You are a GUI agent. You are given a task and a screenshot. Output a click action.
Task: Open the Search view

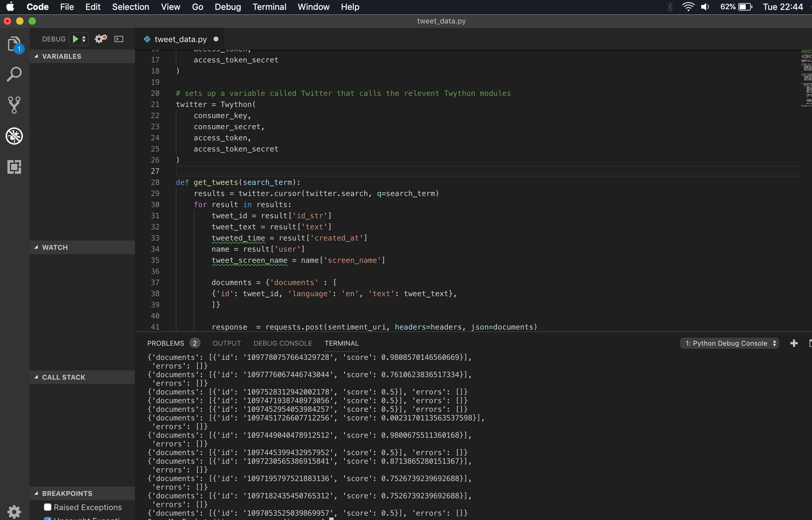(x=14, y=74)
